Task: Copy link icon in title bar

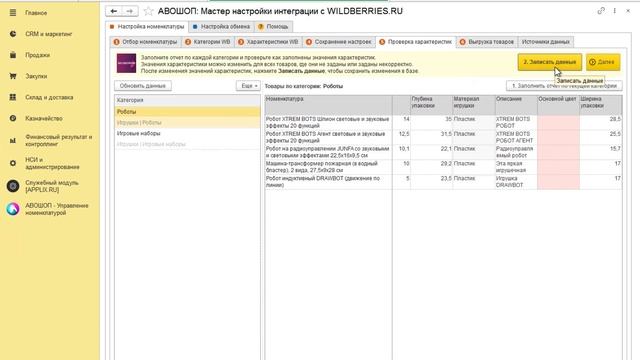Action: tap(601, 11)
